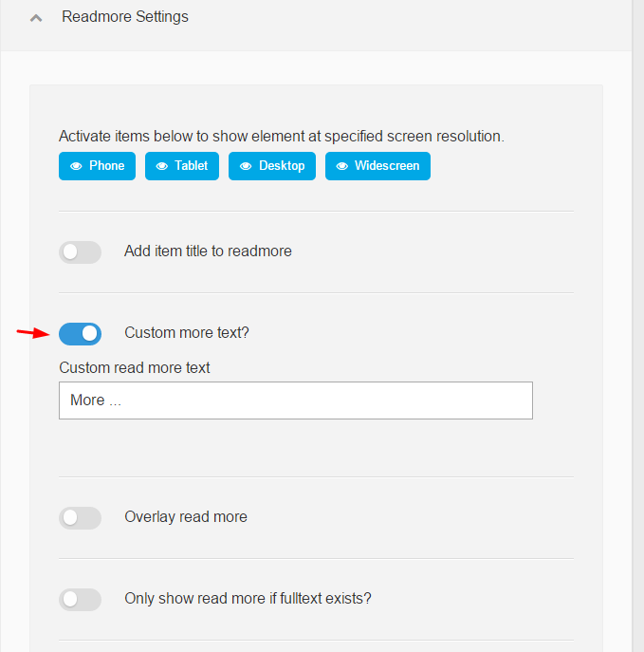Toggle Phone resolution visibility button

point(98,166)
